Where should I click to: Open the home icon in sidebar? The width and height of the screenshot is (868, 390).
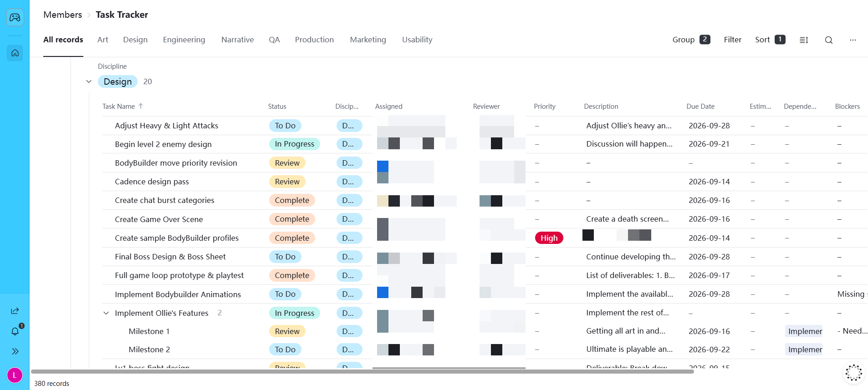pyautogui.click(x=15, y=53)
